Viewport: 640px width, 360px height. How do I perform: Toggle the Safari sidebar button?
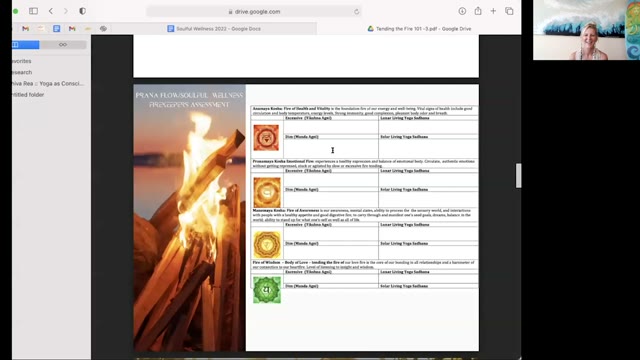[x=33, y=11]
